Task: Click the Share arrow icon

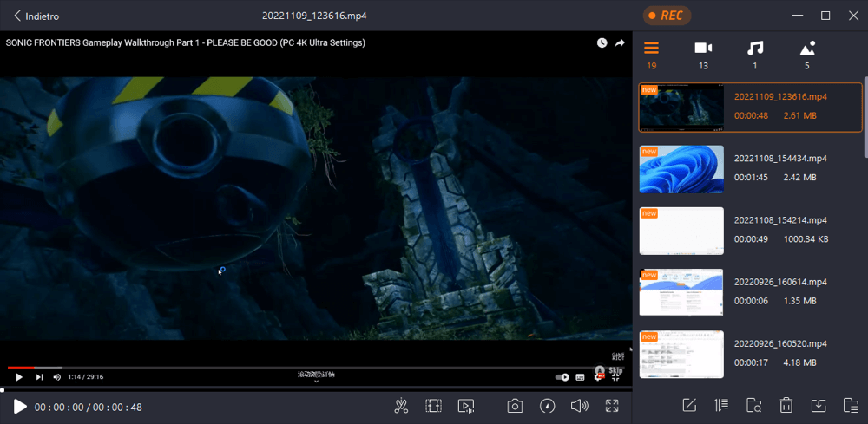Action: [x=620, y=42]
